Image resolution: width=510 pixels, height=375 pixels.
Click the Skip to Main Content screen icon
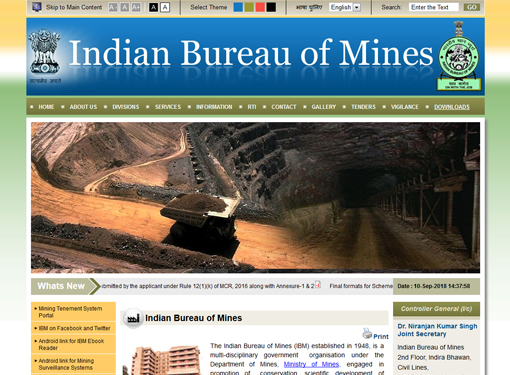(x=37, y=7)
